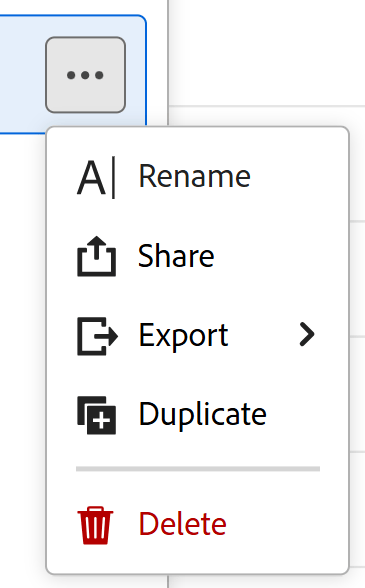
Task: Choose Delete in the context menu
Action: pyautogui.click(x=198, y=524)
